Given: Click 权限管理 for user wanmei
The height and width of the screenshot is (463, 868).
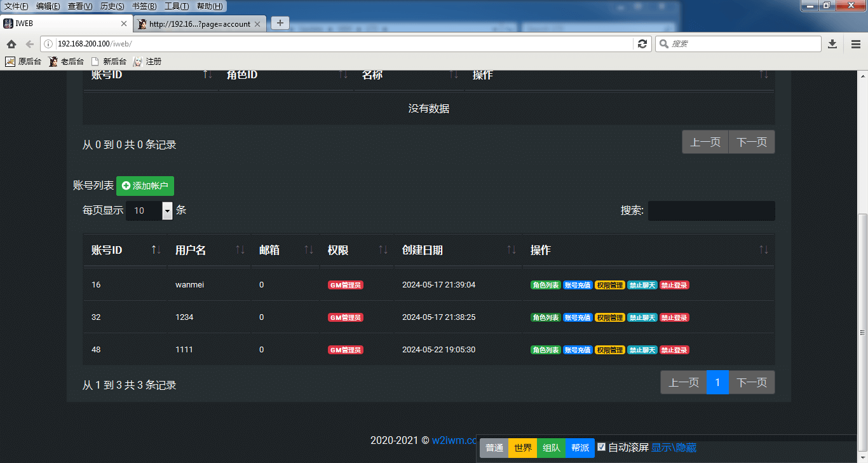Looking at the screenshot, I should pyautogui.click(x=609, y=285).
